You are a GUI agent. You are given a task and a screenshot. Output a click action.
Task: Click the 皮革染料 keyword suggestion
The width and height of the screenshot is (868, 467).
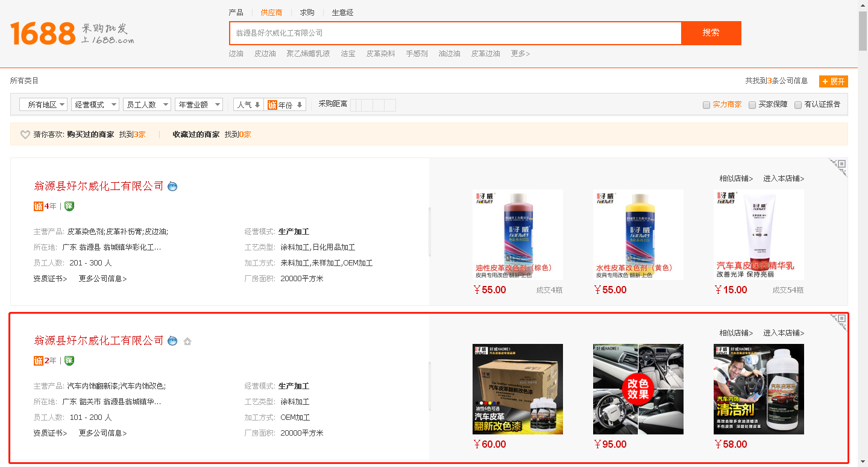(380, 54)
